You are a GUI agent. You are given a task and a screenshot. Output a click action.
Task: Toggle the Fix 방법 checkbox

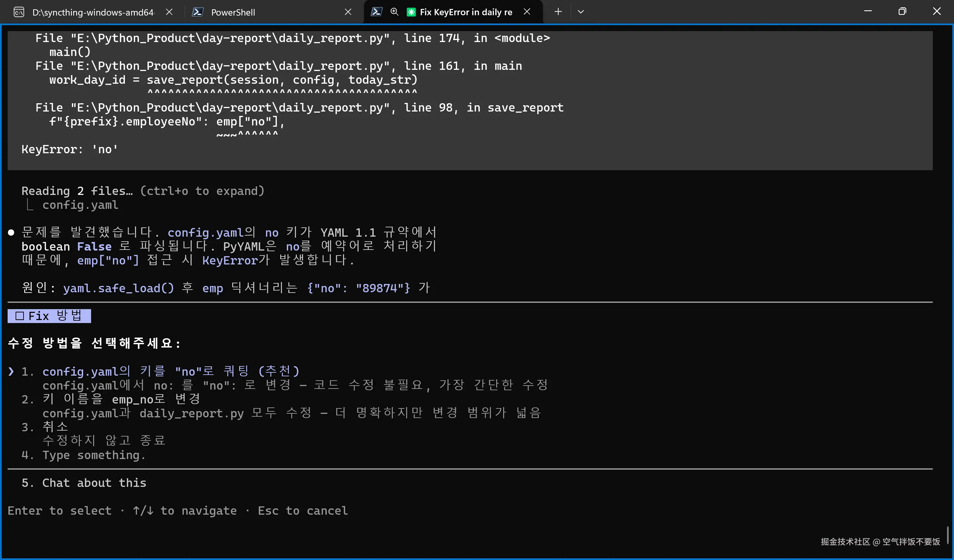pyautogui.click(x=20, y=316)
